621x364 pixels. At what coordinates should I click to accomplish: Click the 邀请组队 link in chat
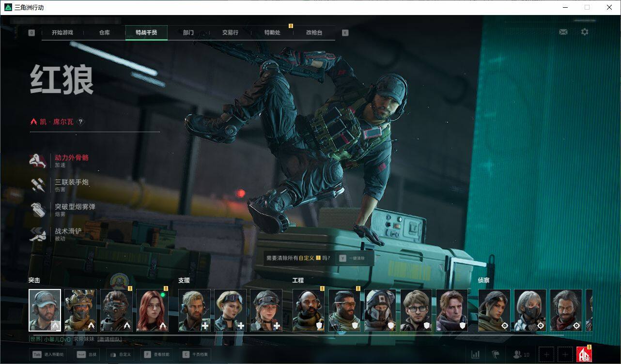pos(109,339)
